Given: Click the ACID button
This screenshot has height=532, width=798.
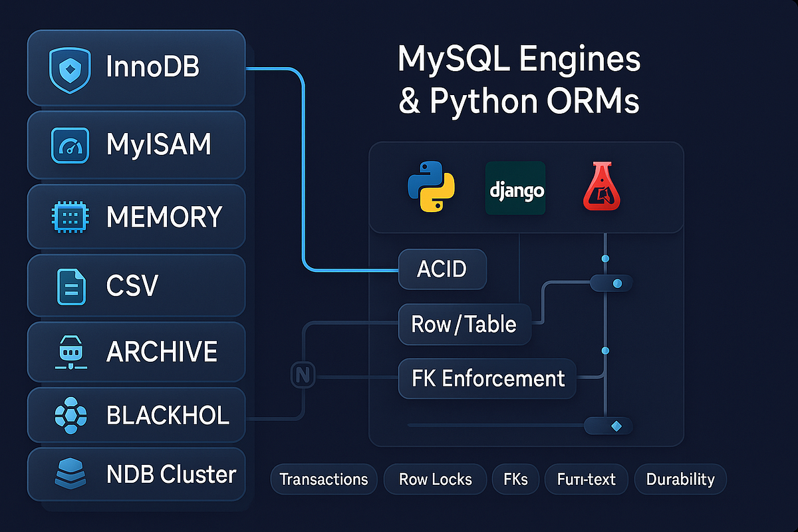Looking at the screenshot, I should point(442,269).
